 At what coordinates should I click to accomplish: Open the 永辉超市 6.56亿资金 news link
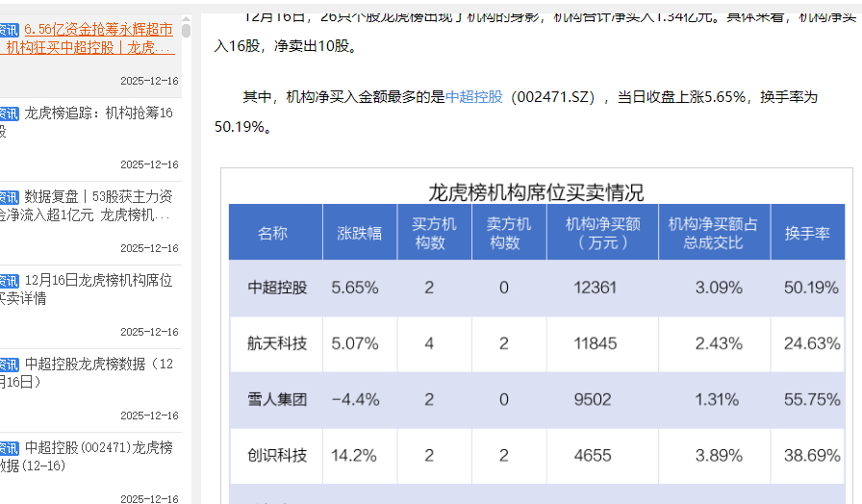[x=89, y=38]
